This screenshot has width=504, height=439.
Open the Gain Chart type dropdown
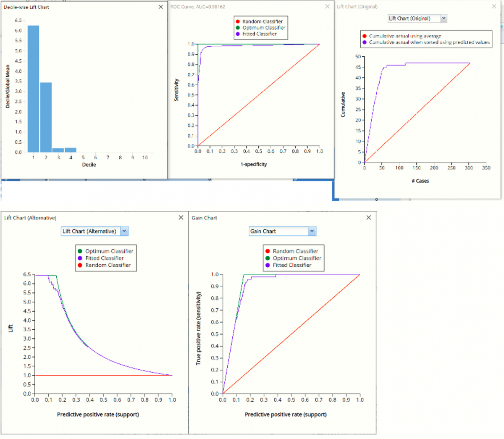(312, 231)
